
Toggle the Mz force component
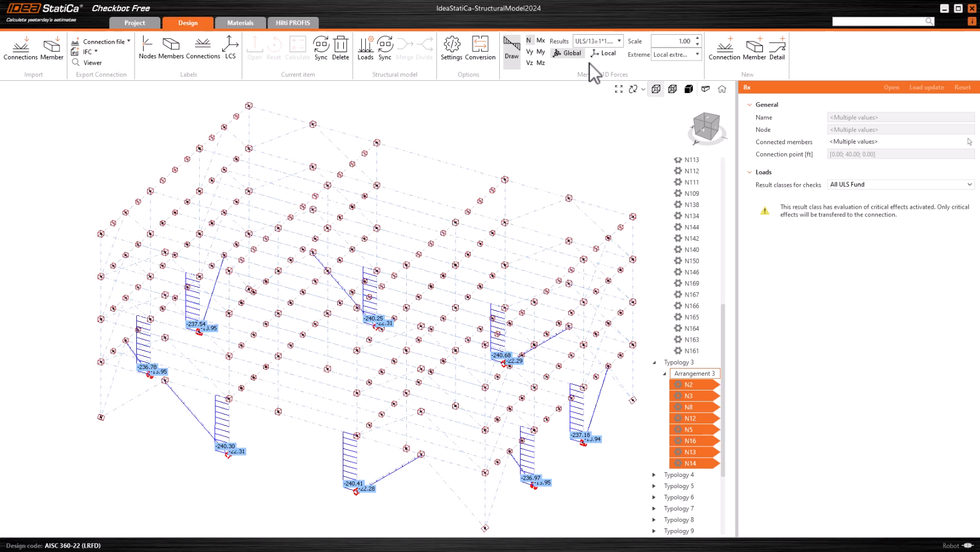(x=541, y=63)
